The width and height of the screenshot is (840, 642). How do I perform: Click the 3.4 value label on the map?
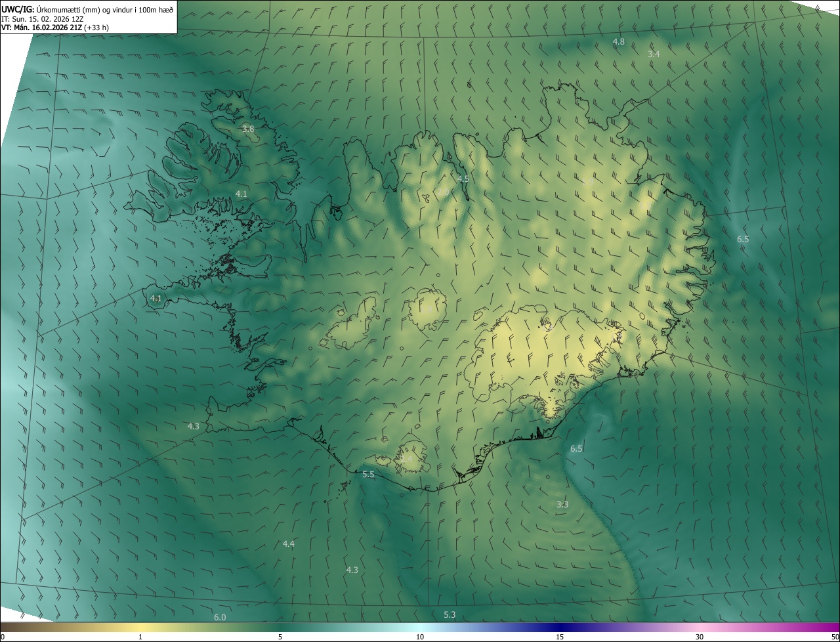pyautogui.click(x=654, y=54)
